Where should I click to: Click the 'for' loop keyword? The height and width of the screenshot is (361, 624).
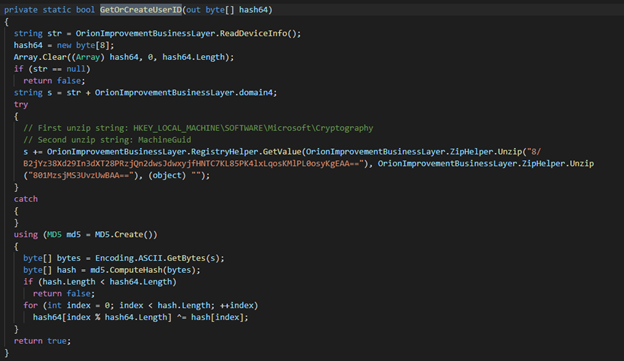pos(30,305)
